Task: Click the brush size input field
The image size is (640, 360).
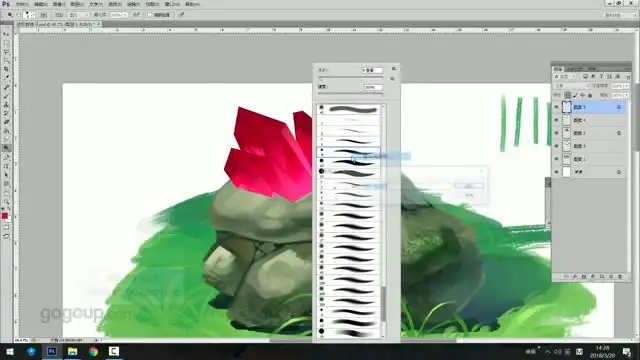Action: click(372, 70)
